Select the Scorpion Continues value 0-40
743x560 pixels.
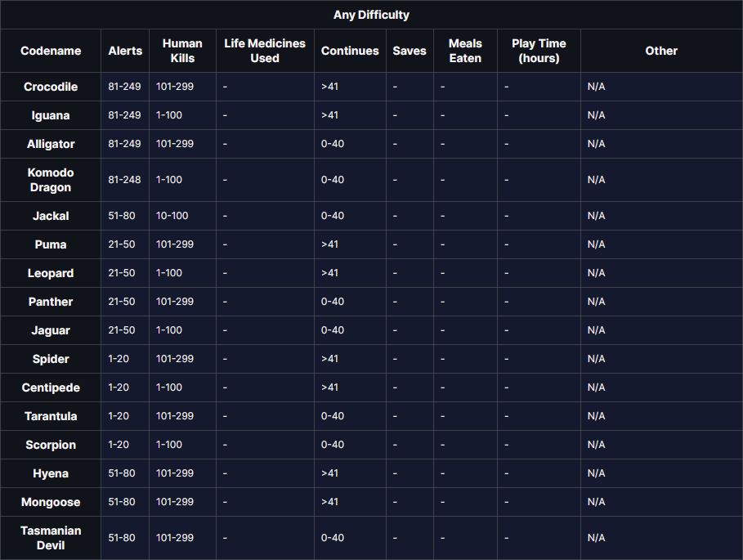click(333, 445)
